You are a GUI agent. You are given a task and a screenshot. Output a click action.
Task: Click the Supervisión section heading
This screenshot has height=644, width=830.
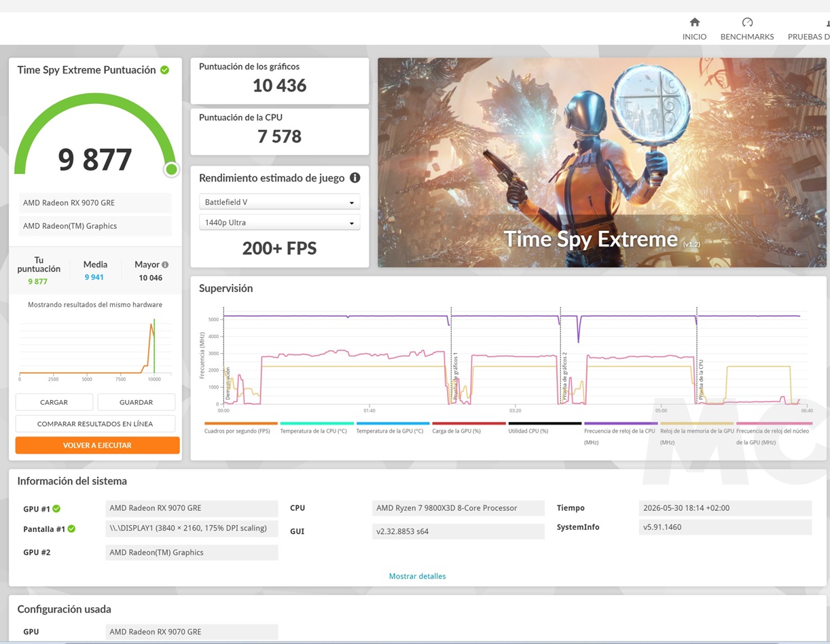click(225, 288)
